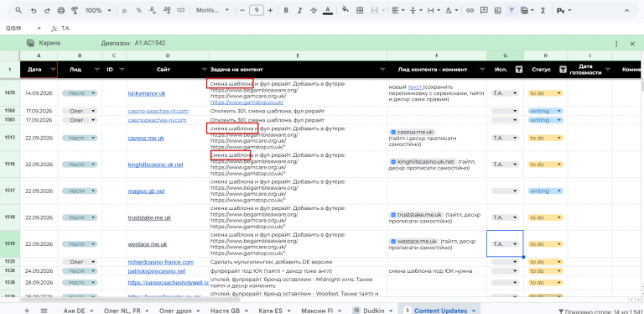The width and height of the screenshot is (644, 314).
Task: Increase font size with plus button
Action: [x=270, y=10]
